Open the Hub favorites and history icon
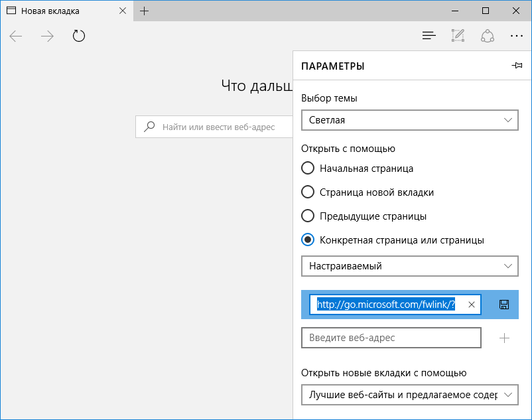This screenshot has width=532, height=420. point(429,36)
